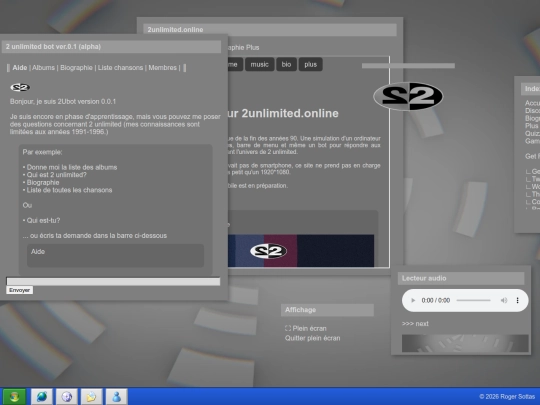Select Membres in the bot menu

[x=163, y=68]
